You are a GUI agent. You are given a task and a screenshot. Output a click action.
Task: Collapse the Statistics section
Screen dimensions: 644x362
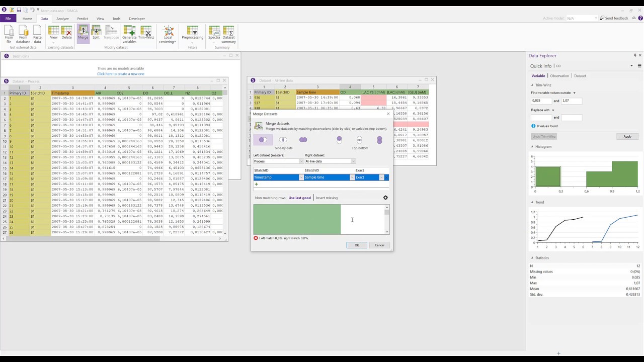tap(532, 258)
